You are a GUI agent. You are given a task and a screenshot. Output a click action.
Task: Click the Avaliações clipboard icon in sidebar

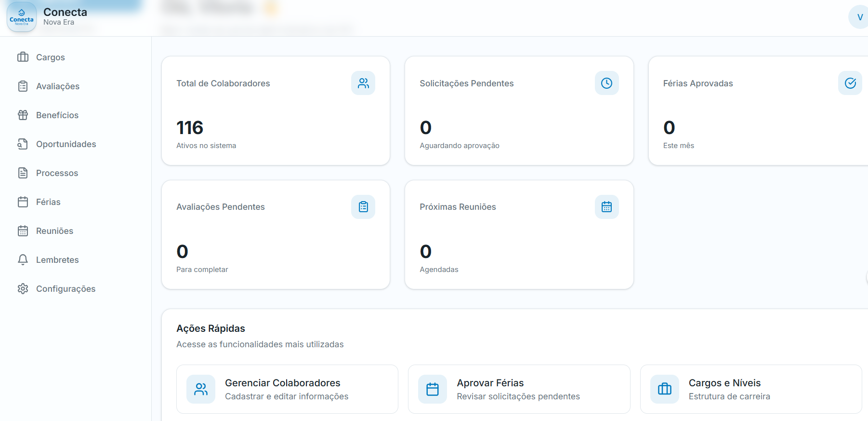[x=23, y=86]
